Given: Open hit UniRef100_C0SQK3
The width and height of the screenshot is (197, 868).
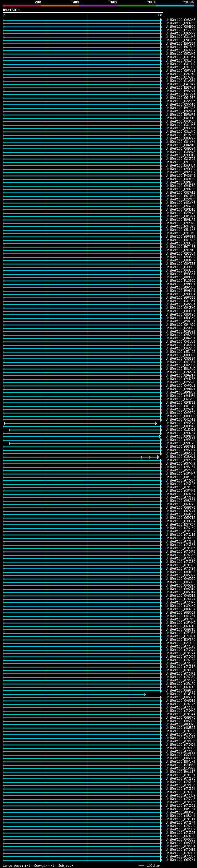Looking at the screenshot, I should click(x=180, y=20).
